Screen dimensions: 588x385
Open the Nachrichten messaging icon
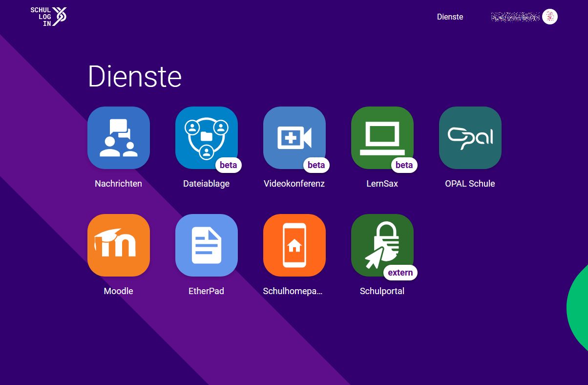tap(118, 138)
